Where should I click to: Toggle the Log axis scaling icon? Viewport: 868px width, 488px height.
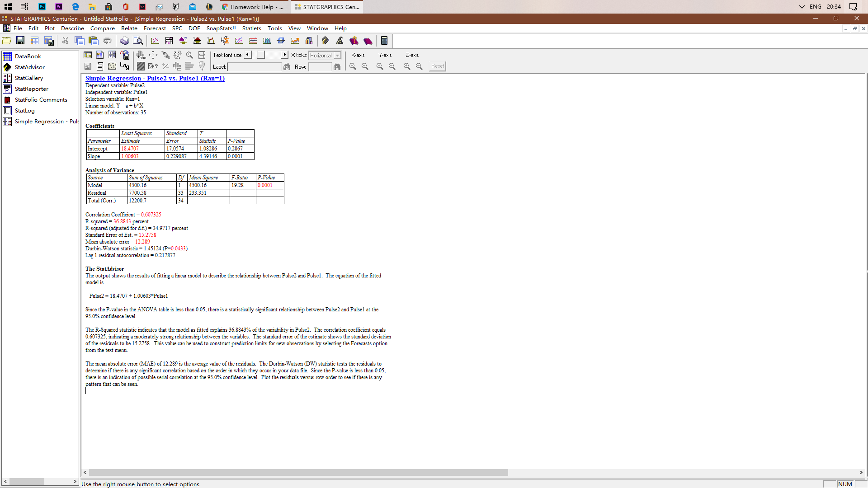click(124, 66)
